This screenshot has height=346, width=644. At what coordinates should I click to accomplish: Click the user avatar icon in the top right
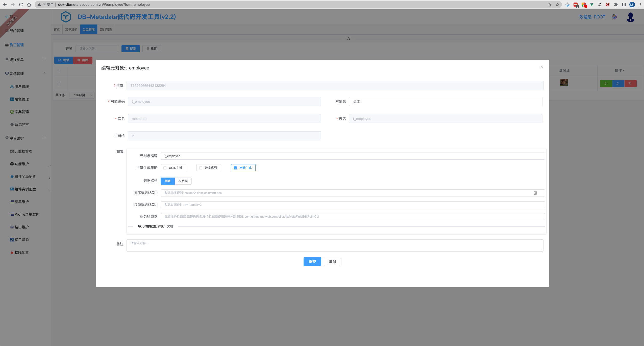click(630, 17)
